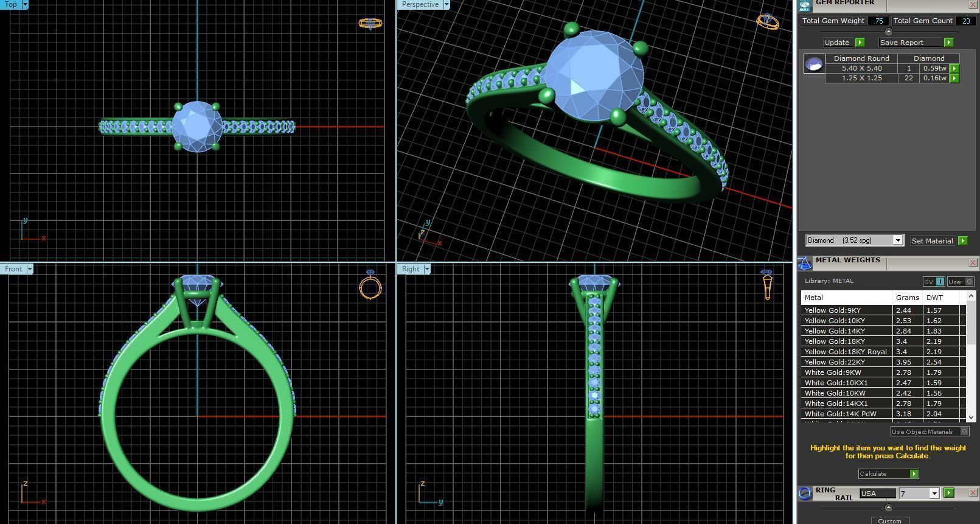Image resolution: width=980 pixels, height=524 pixels.
Task: Click the Ring Rail panel icon
Action: click(805, 493)
